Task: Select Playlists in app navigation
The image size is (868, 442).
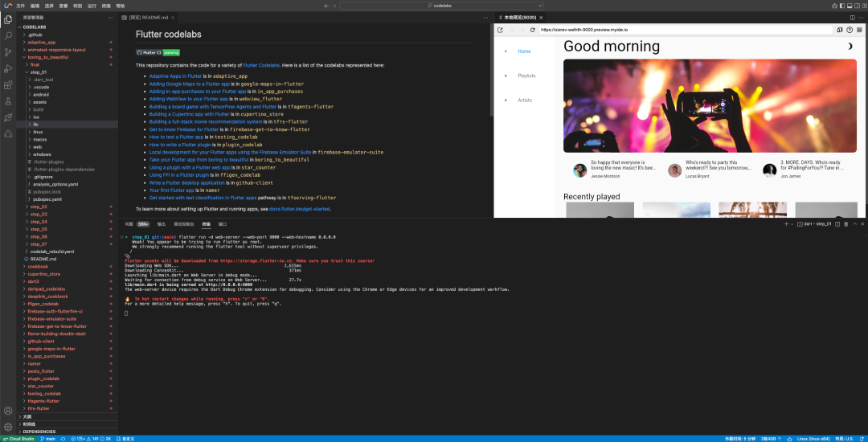Action: coord(526,76)
